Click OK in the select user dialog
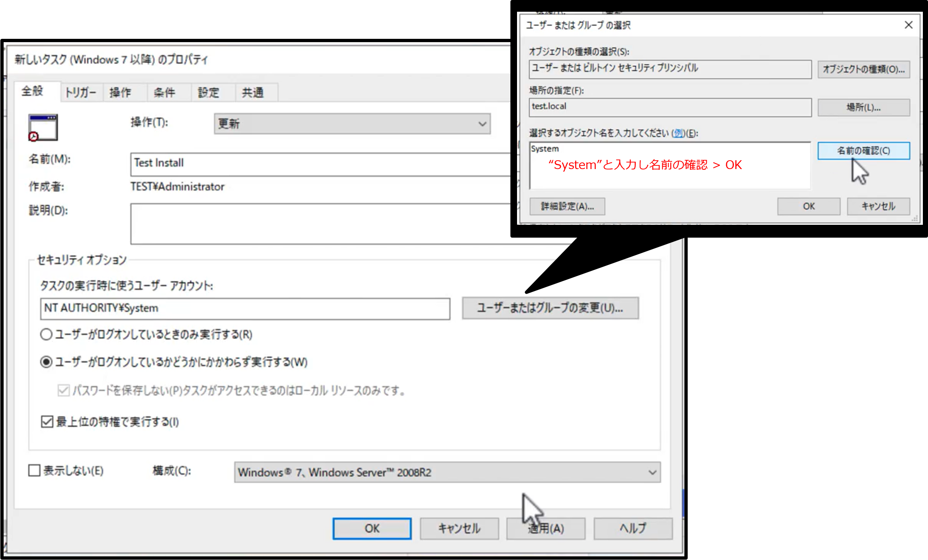 click(x=809, y=206)
